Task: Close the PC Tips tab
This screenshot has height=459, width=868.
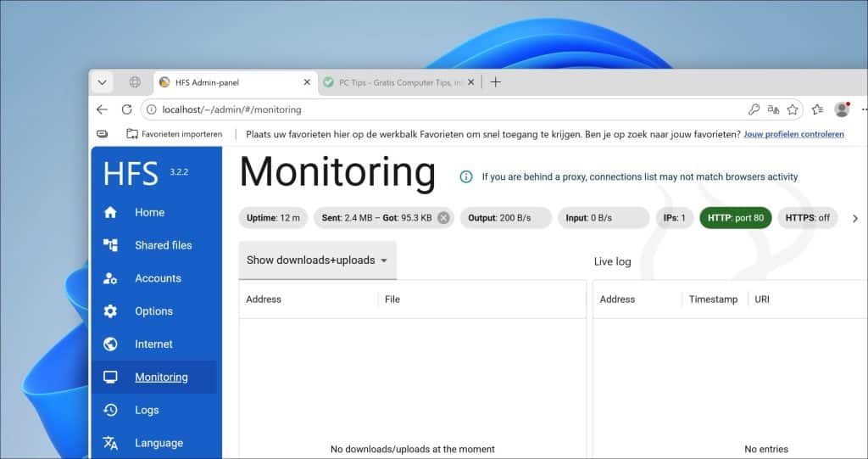Action: click(x=470, y=82)
